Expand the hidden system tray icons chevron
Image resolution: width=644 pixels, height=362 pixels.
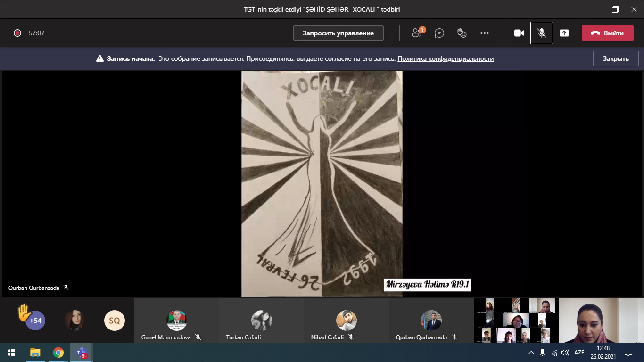tap(531, 353)
